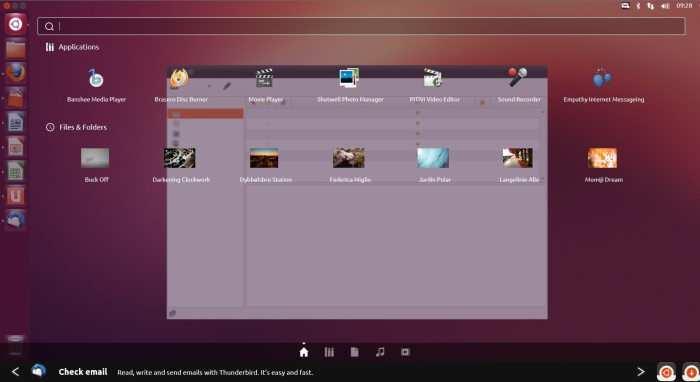Open Ubuntu Software Center from launcher
This screenshot has height=382, width=700.
pos(15,97)
